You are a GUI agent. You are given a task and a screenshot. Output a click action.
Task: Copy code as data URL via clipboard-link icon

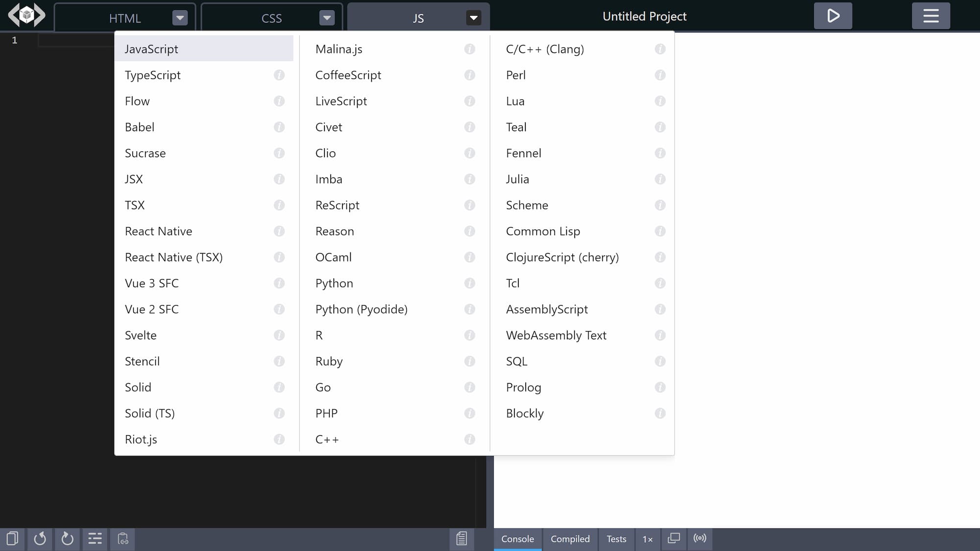(x=122, y=539)
